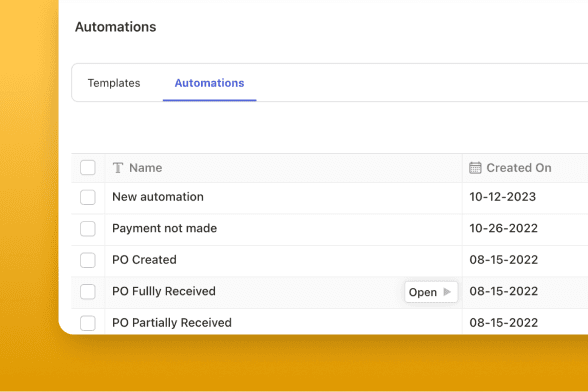Screen dimensions: 588x392
Task: Check the Payment not made row checkbox
Action: (88, 228)
